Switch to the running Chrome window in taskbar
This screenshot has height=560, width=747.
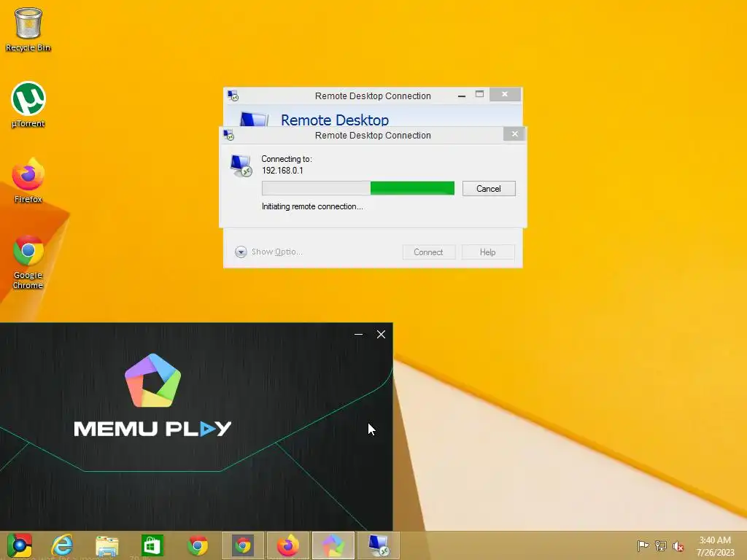click(x=243, y=545)
